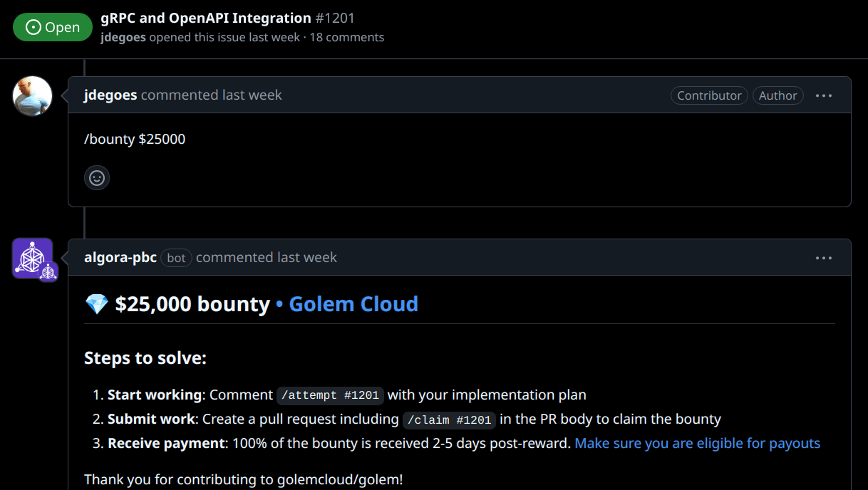The height and width of the screenshot is (490, 868).
Task: Click algora-pbc username in comment header
Action: click(x=120, y=257)
